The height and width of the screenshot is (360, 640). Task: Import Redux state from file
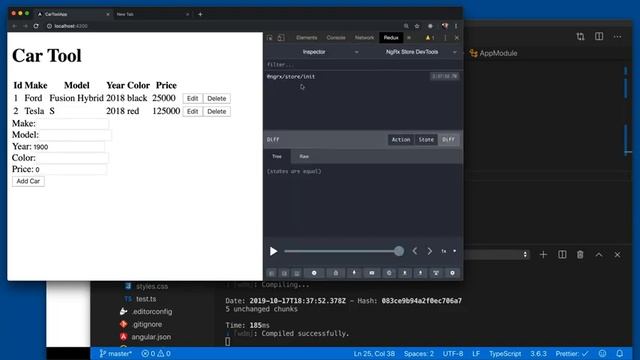point(404,273)
